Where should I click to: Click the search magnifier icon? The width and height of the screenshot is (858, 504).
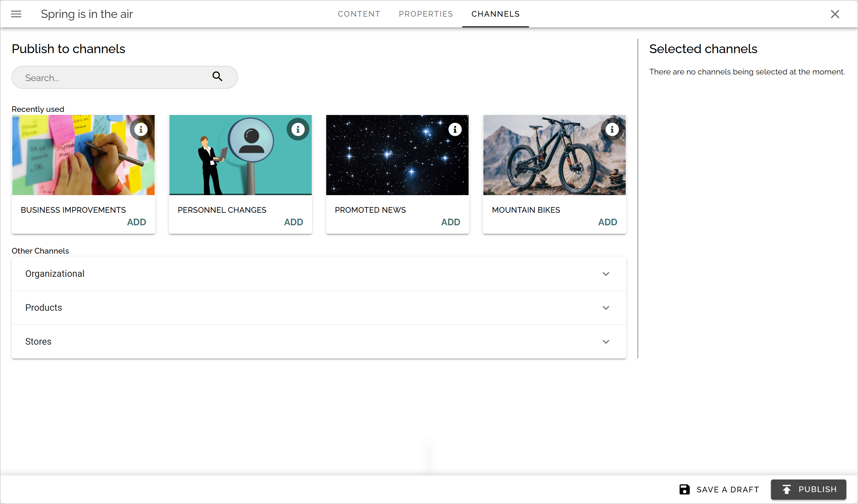click(217, 76)
